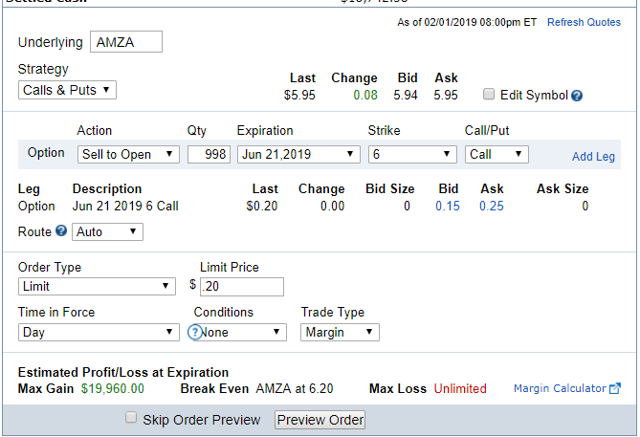The image size is (640, 437).
Task: Click the Break Even AMZA at 6.20 text
Action: tap(257, 388)
